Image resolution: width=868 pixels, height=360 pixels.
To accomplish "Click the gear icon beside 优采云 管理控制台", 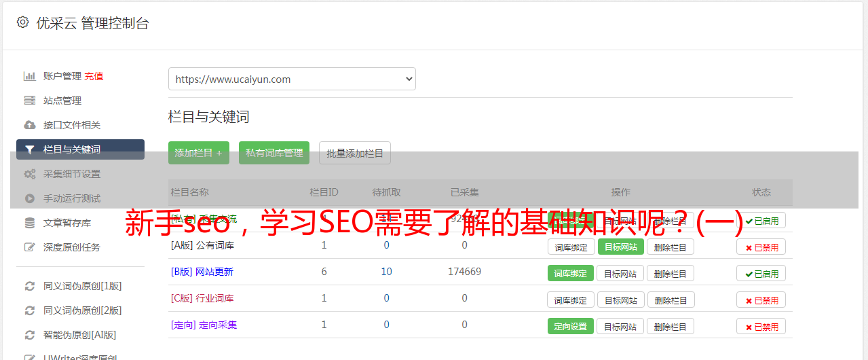I will (x=23, y=22).
